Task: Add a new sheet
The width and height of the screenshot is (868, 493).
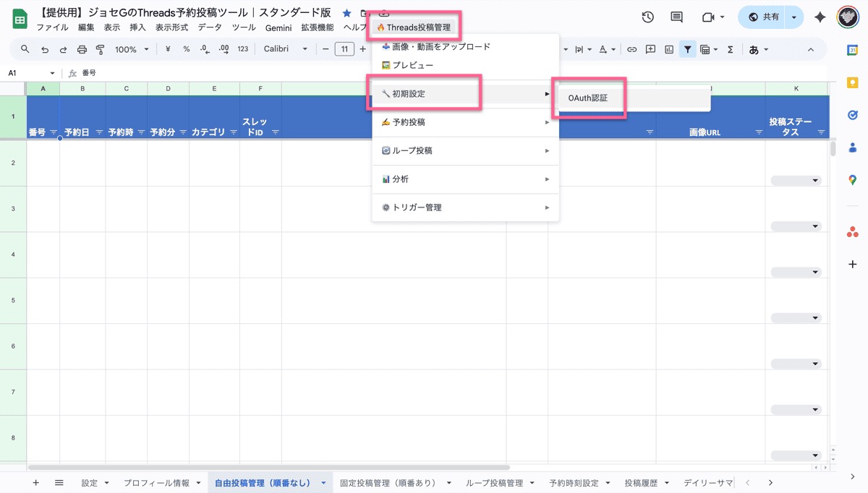Action: tap(35, 482)
